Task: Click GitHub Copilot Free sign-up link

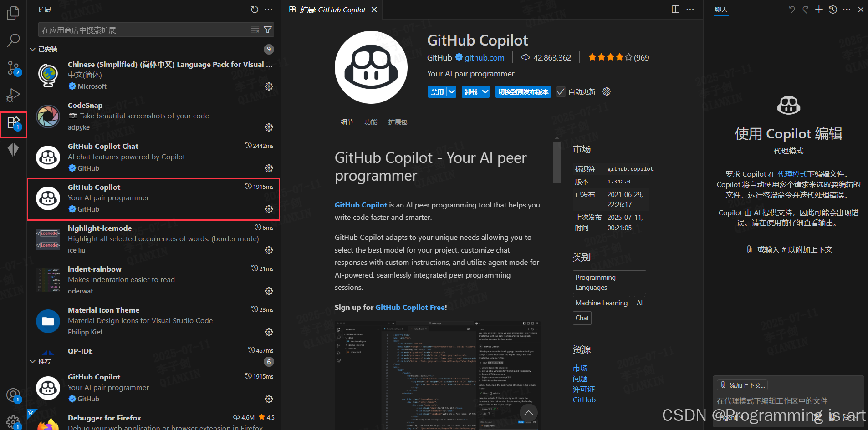Action: point(410,308)
